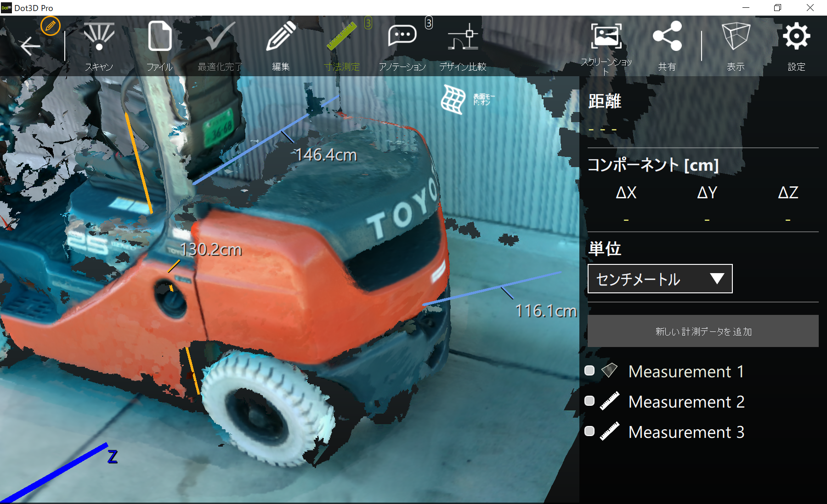827x504 pixels.
Task: Toggle the Measurement 2 checkbox
Action: [x=589, y=401]
